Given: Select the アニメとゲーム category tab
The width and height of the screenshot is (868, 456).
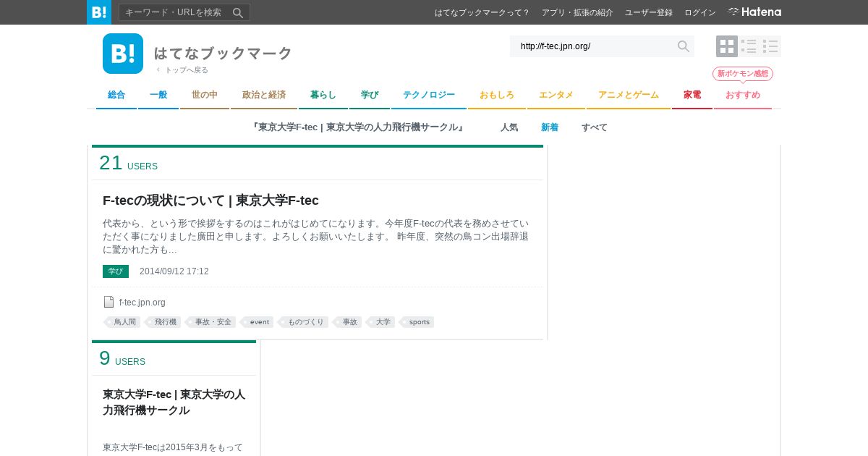Looking at the screenshot, I should 629,95.
